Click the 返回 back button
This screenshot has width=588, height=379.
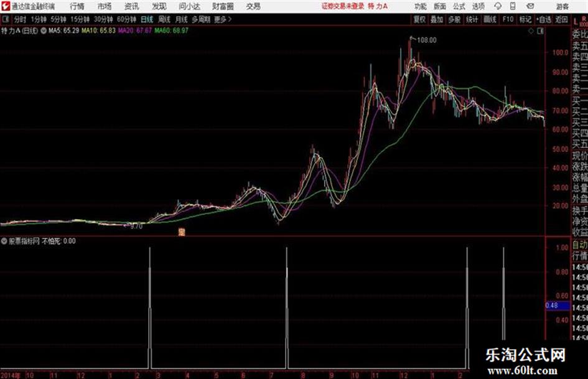pyautogui.click(x=561, y=19)
